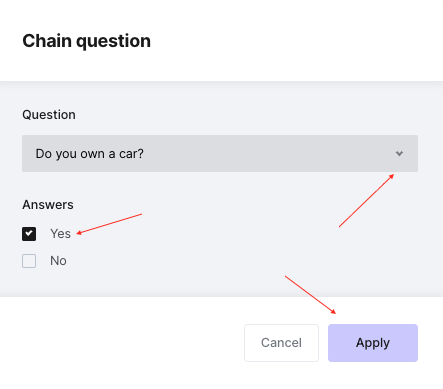
Task: Click the red arrow pointing to Apply
Action: [310, 295]
